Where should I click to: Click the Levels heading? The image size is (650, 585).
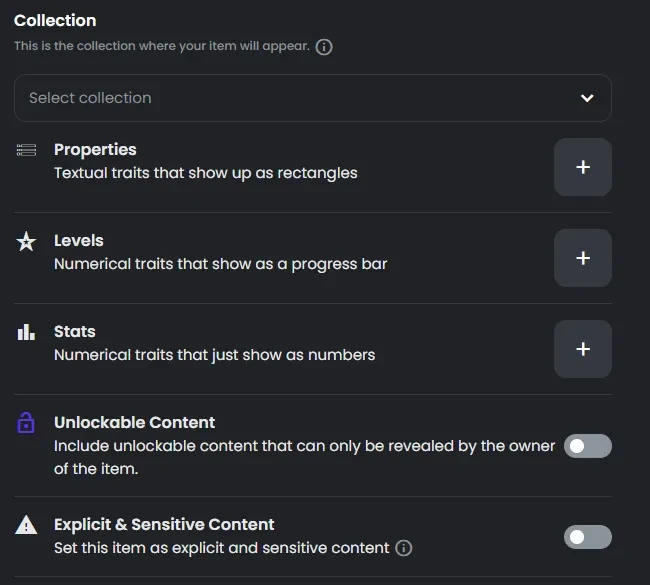79,240
